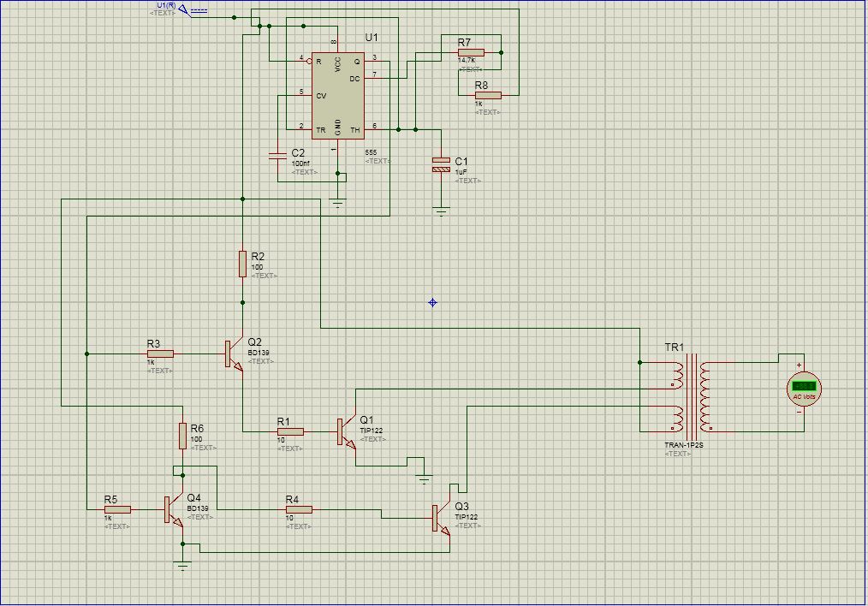Click the BD139 label beside Q2
The height and width of the screenshot is (606, 868).
tap(258, 353)
